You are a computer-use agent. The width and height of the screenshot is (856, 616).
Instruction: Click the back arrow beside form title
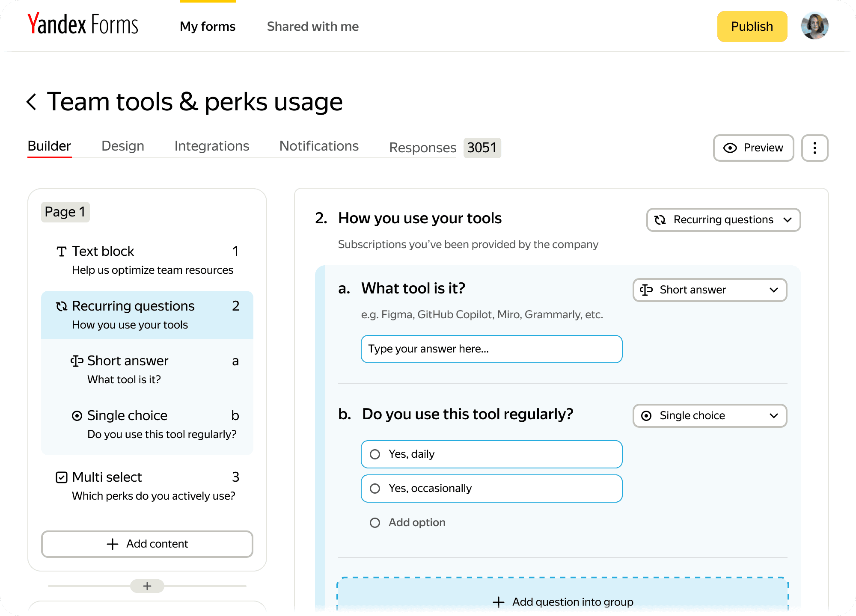(32, 102)
